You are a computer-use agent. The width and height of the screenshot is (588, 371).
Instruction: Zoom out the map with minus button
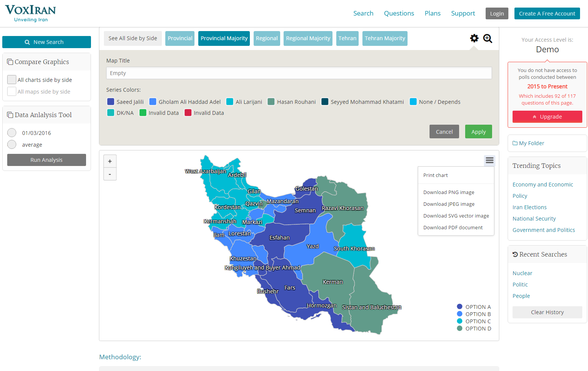point(110,174)
